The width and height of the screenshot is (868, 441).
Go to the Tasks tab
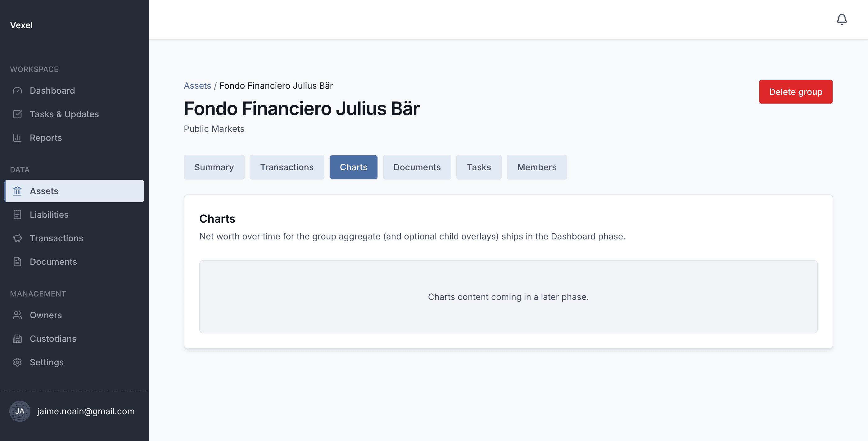click(x=479, y=167)
